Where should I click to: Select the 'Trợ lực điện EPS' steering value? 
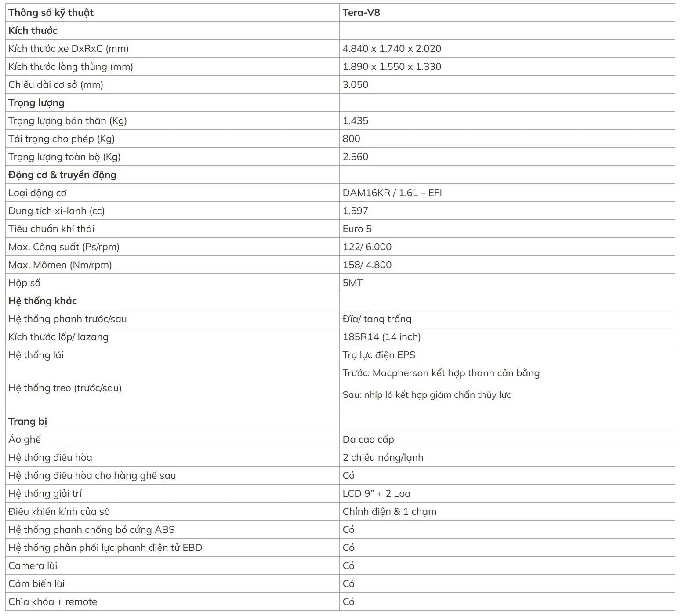click(379, 355)
